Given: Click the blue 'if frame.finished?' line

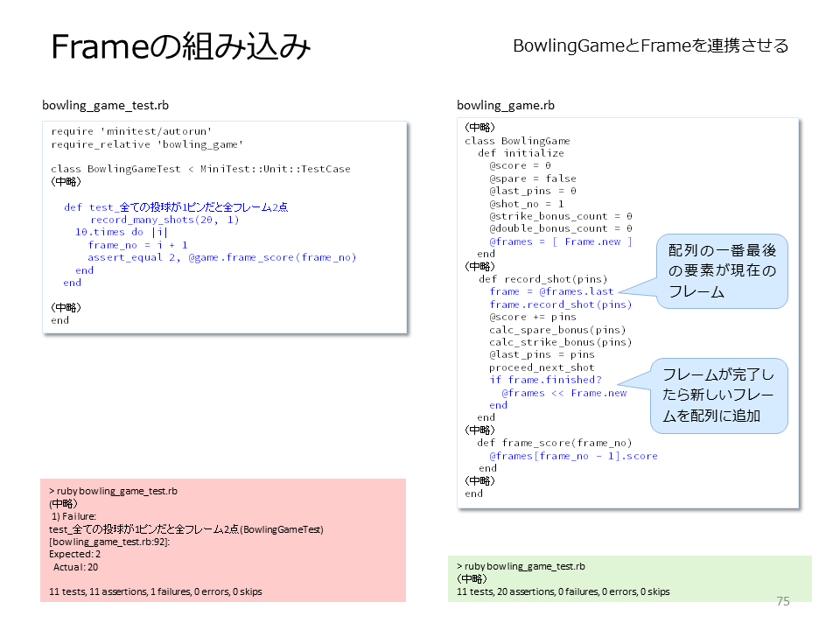Looking at the screenshot, I should pos(545,380).
